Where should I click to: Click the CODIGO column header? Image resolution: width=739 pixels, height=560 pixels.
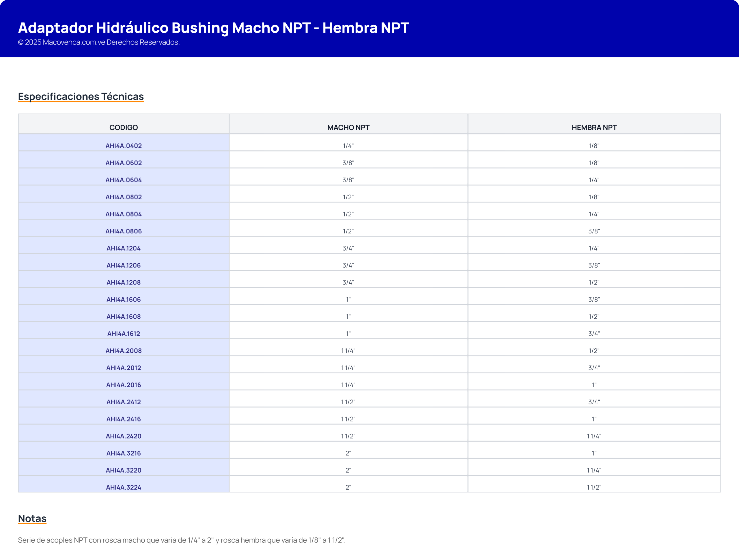[x=124, y=128]
